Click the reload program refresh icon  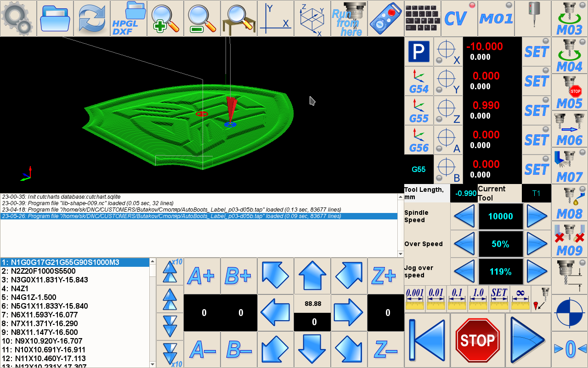(x=92, y=18)
